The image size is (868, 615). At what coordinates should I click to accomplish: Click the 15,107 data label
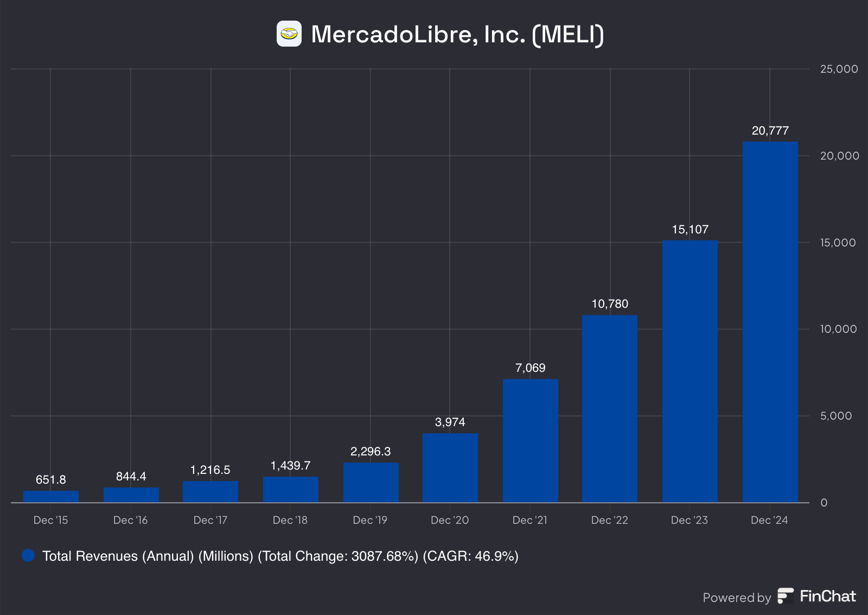tap(690, 229)
